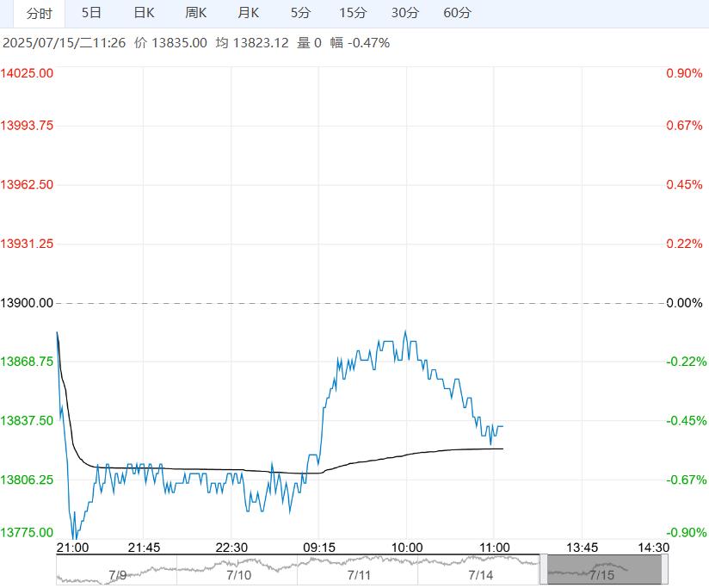
Task: Select 7/11 in the bottom date strip
Action: (359, 573)
